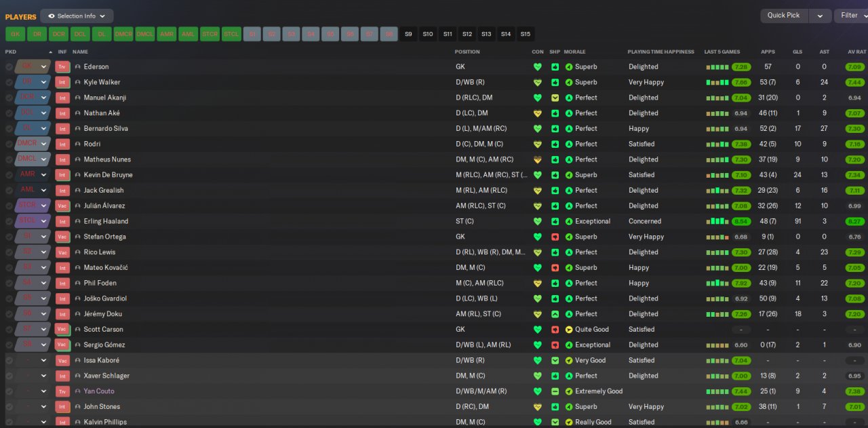Click Scott Carson's Quite Good morale icon
Image resolution: width=868 pixels, height=428 pixels.
pyautogui.click(x=569, y=330)
